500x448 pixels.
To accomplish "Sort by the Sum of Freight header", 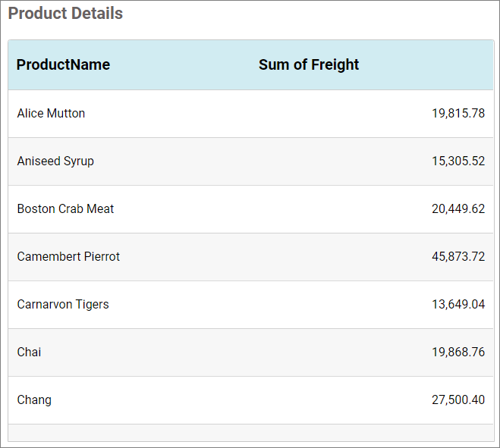I will coord(309,65).
